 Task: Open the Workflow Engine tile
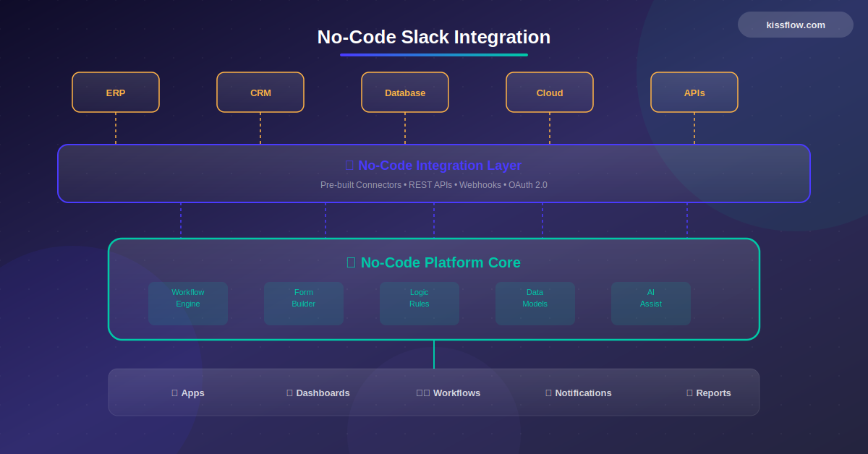(x=188, y=304)
